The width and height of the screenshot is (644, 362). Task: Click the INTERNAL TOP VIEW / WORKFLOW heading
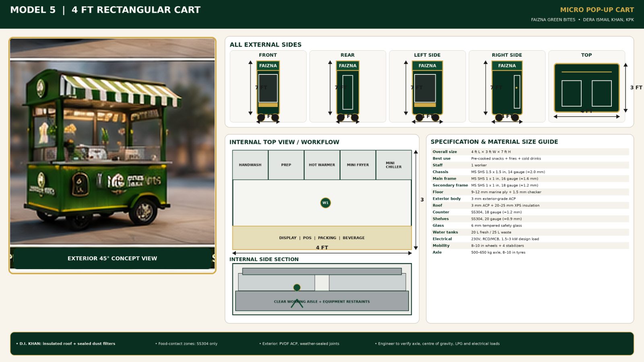pyautogui.click(x=284, y=142)
